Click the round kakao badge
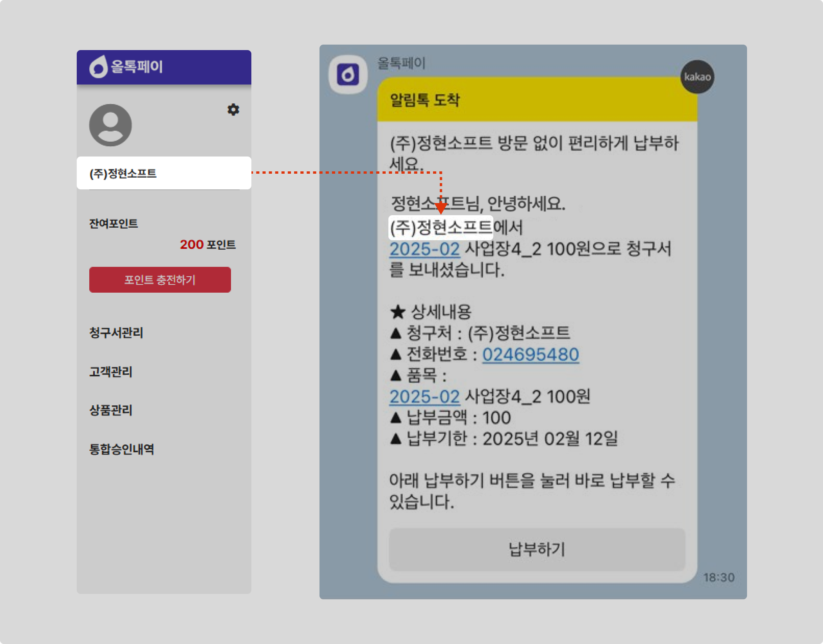This screenshot has height=644, width=823. pyautogui.click(x=697, y=77)
